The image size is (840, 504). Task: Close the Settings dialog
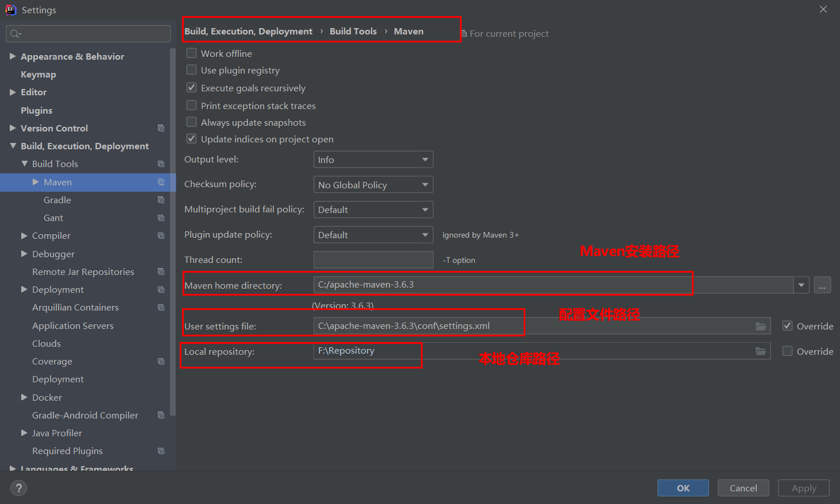pyautogui.click(x=823, y=9)
